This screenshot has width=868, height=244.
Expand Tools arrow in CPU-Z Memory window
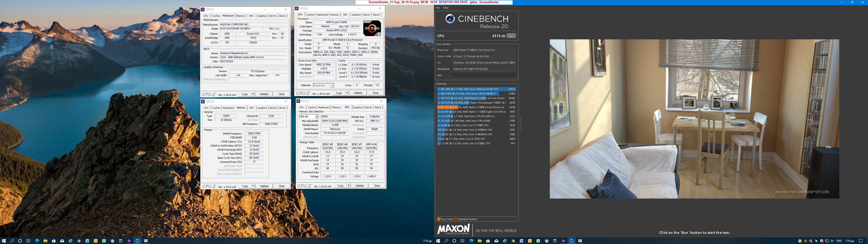click(x=253, y=186)
